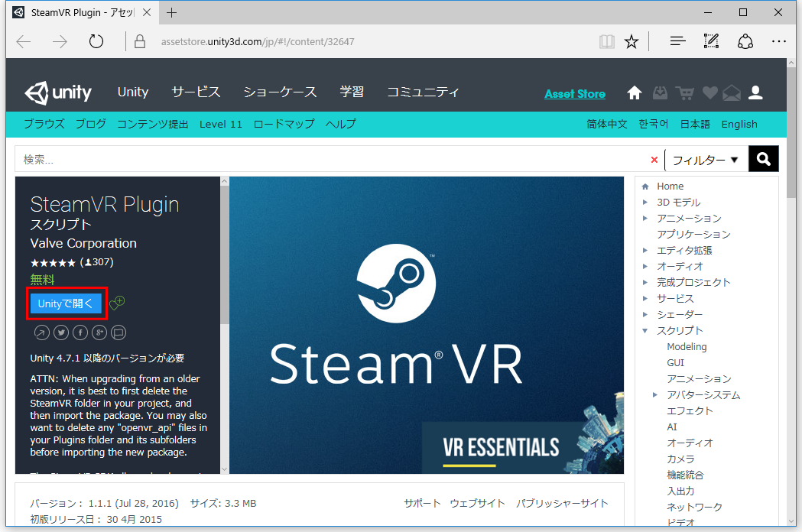Share asset on Twitter
Viewport: 802px width, 532px height.
point(61,332)
